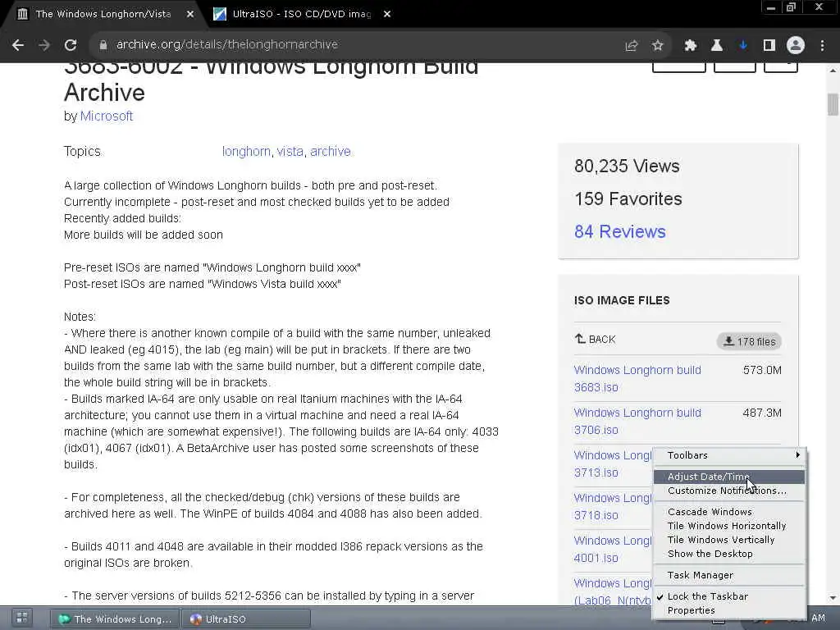
Task: Open the longhorn topic link
Action: tap(246, 152)
